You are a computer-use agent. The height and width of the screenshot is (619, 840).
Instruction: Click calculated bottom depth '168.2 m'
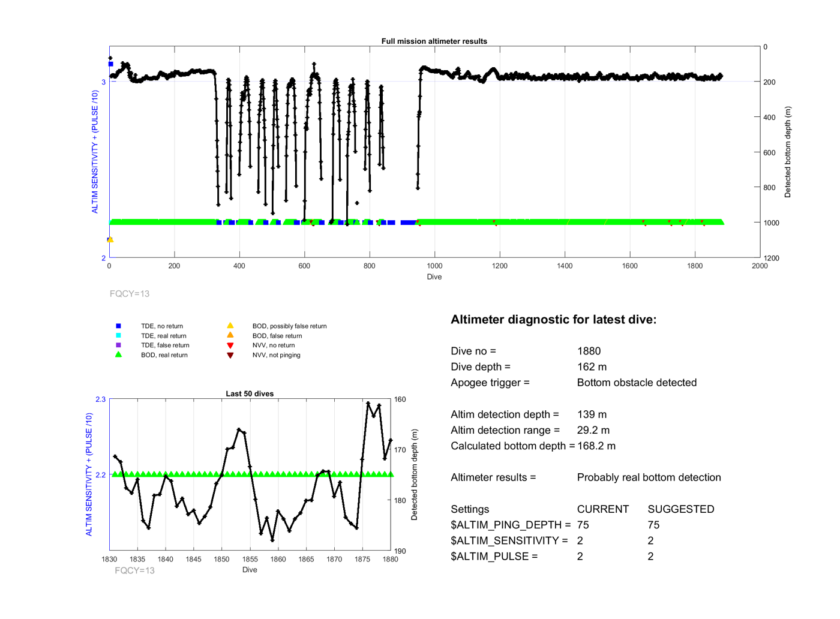596,446
